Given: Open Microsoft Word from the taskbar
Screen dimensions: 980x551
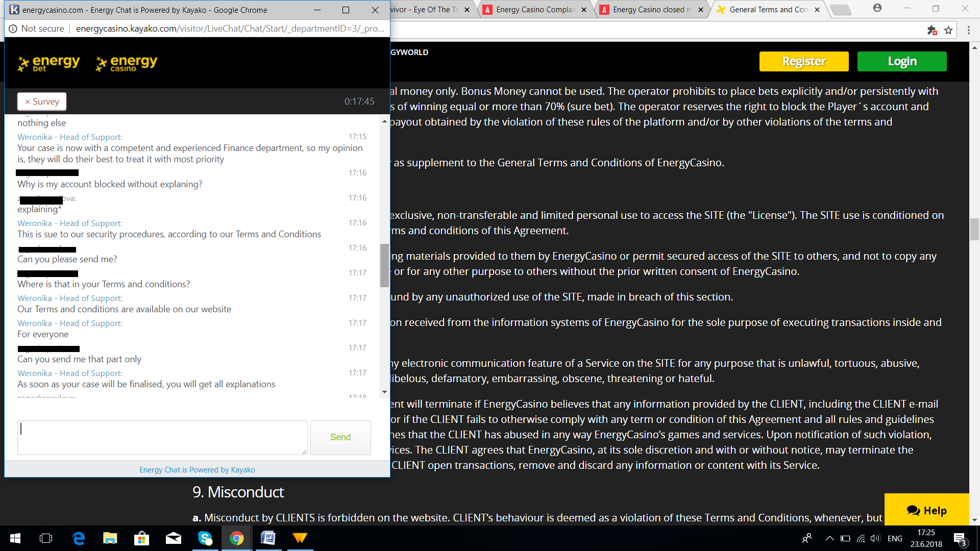Looking at the screenshot, I should pyautogui.click(x=268, y=538).
